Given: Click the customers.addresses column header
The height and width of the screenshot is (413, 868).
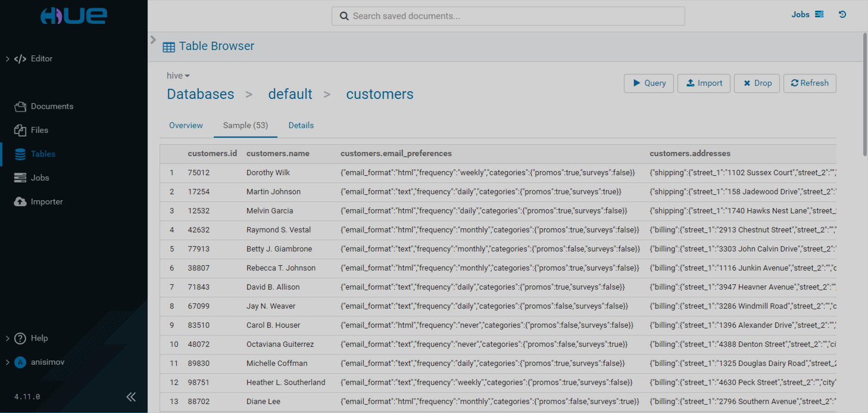Looking at the screenshot, I should 690,154.
